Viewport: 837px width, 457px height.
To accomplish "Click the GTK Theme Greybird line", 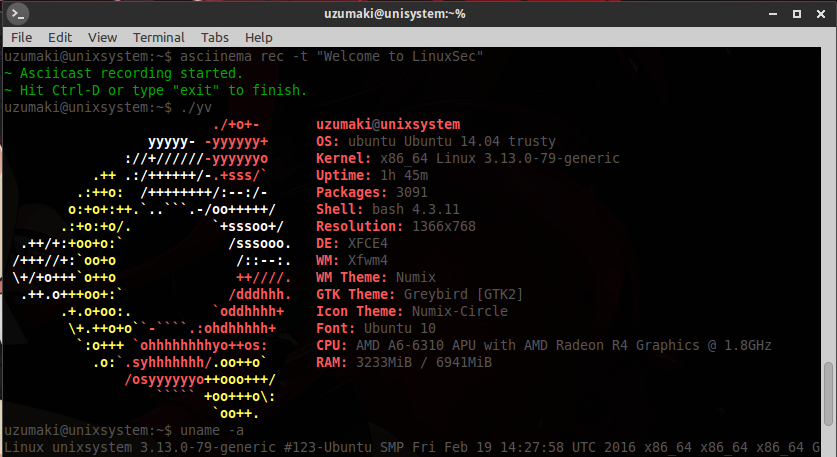I will pos(420,294).
